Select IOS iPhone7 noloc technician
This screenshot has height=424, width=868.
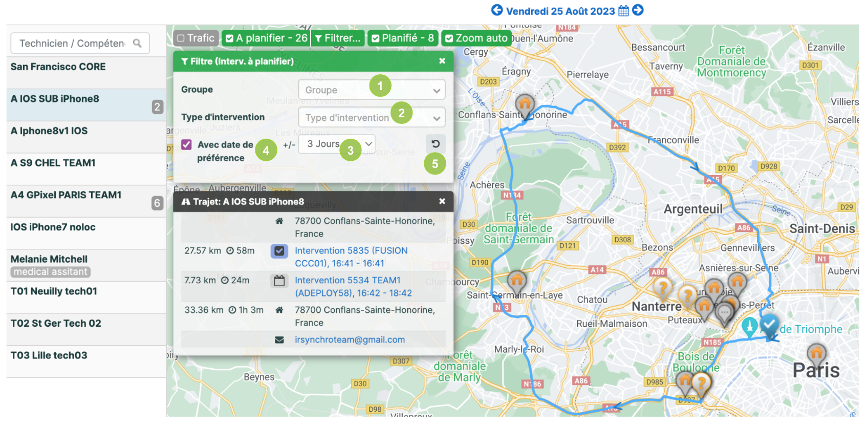[x=86, y=234]
